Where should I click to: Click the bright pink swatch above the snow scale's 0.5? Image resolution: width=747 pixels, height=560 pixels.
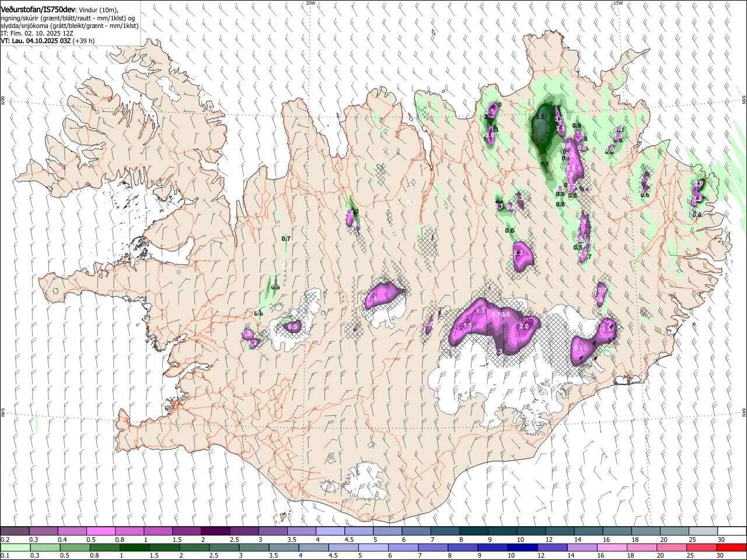tap(100, 531)
